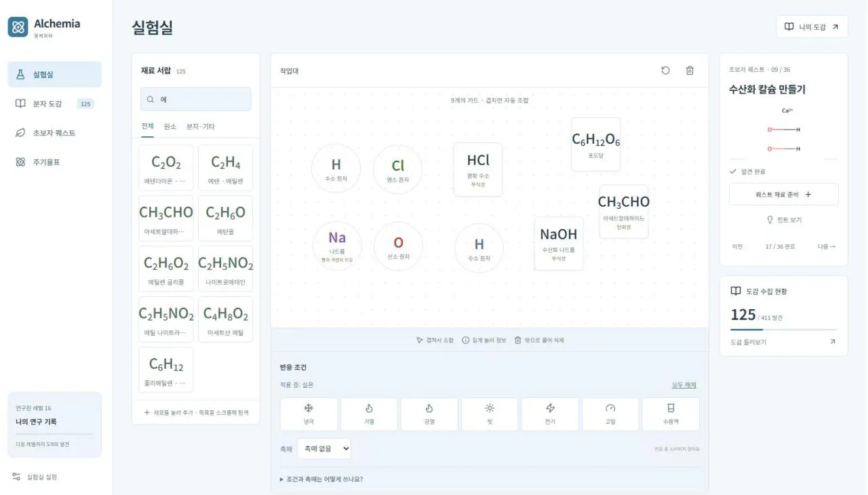The width and height of the screenshot is (868, 495).
Task: Toggle the 냉각 reaction condition
Action: tap(309, 414)
